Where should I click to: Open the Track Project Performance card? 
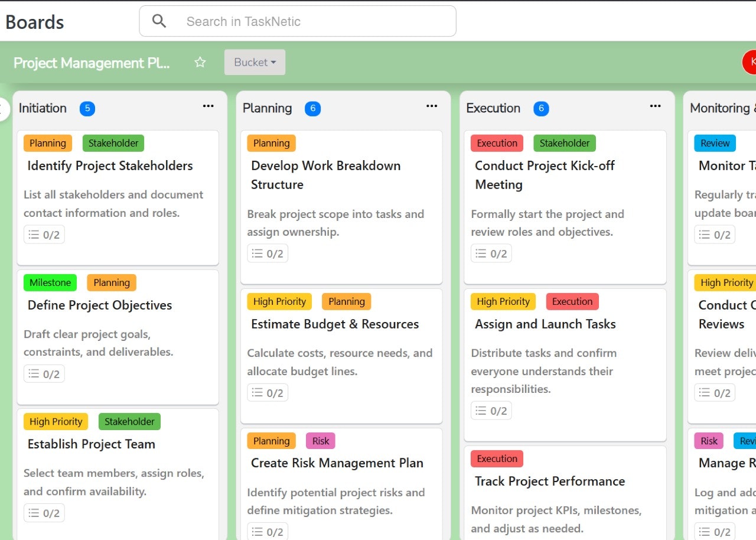[x=549, y=482]
